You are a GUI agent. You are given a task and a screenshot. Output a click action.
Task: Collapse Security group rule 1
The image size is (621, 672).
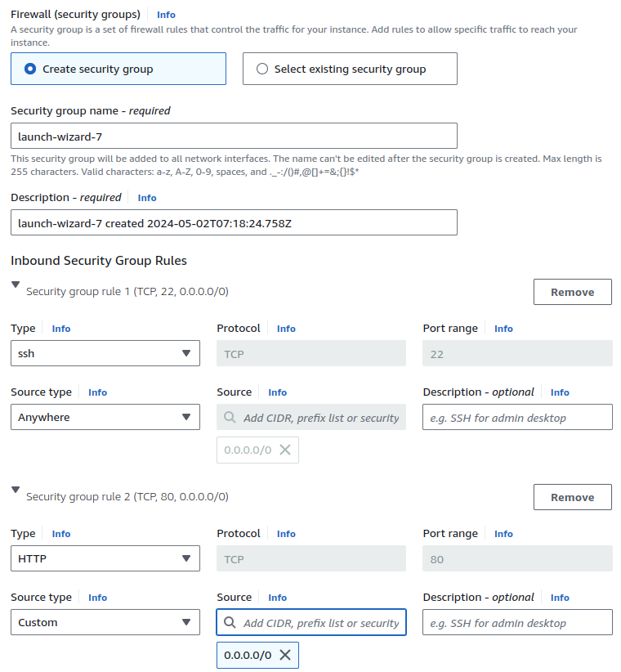13,284
